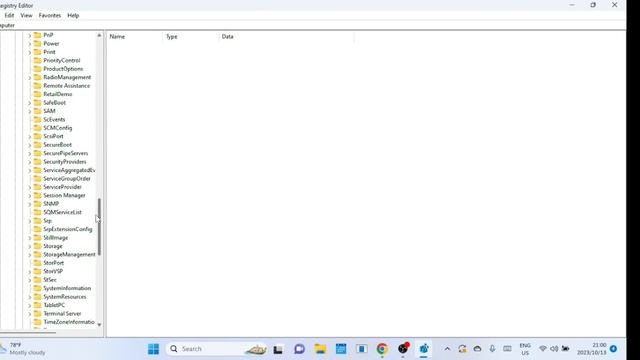This screenshot has width=640, height=360.
Task: Select the SystemInformation key
Action: 67,288
